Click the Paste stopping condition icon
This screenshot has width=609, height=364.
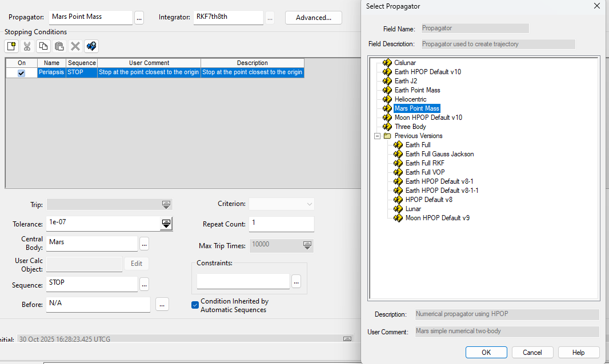click(59, 46)
